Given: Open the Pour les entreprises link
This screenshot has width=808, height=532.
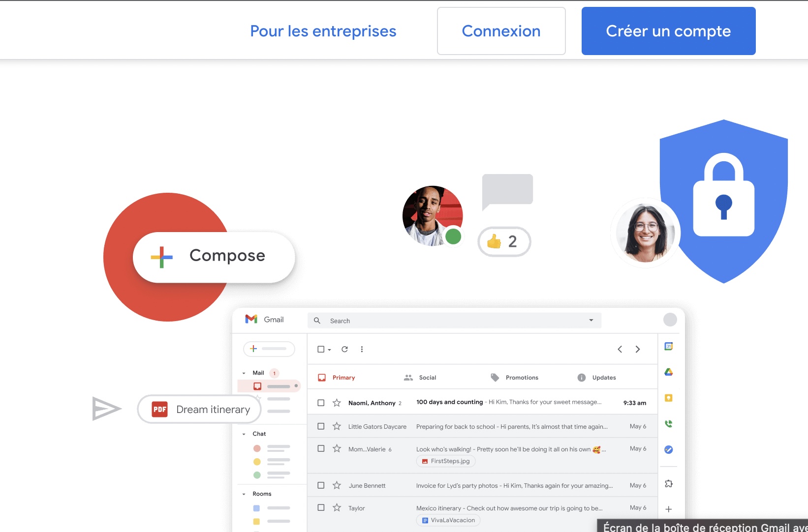Looking at the screenshot, I should (x=323, y=31).
